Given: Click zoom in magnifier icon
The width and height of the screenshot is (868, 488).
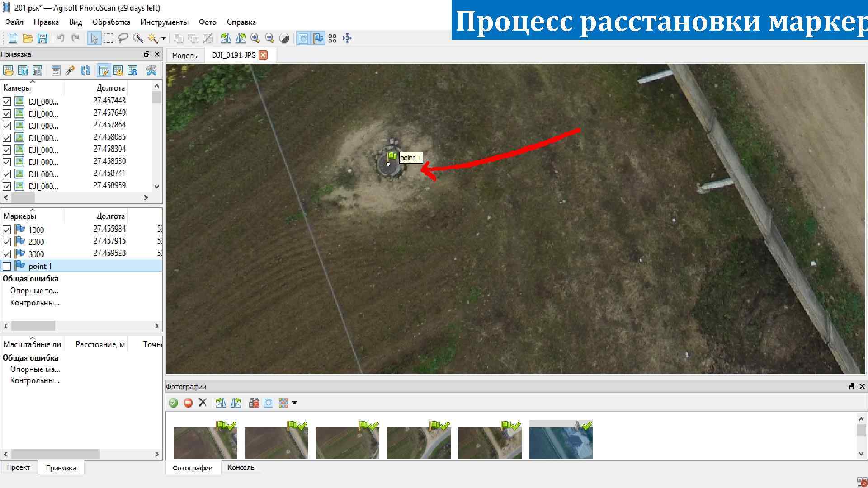Looking at the screenshot, I should click(x=255, y=38).
